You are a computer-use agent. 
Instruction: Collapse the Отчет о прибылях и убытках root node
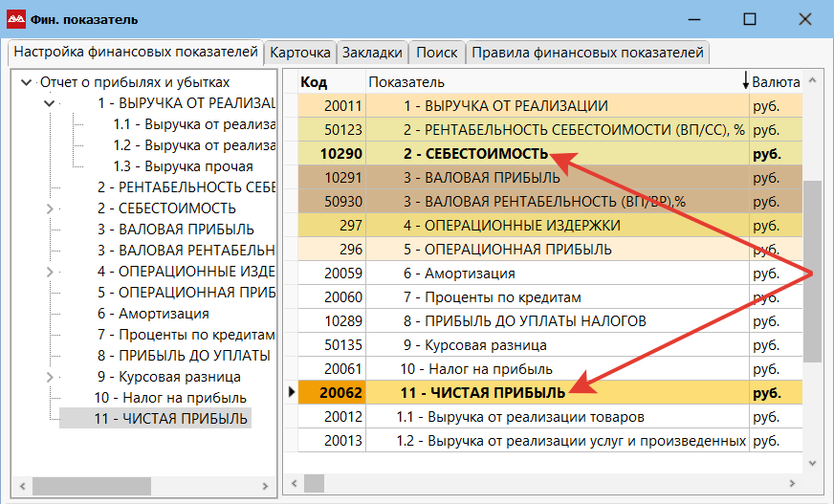(x=26, y=83)
